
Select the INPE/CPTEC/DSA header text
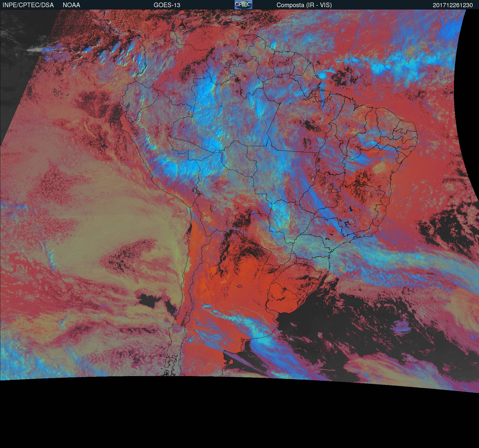(x=28, y=5)
